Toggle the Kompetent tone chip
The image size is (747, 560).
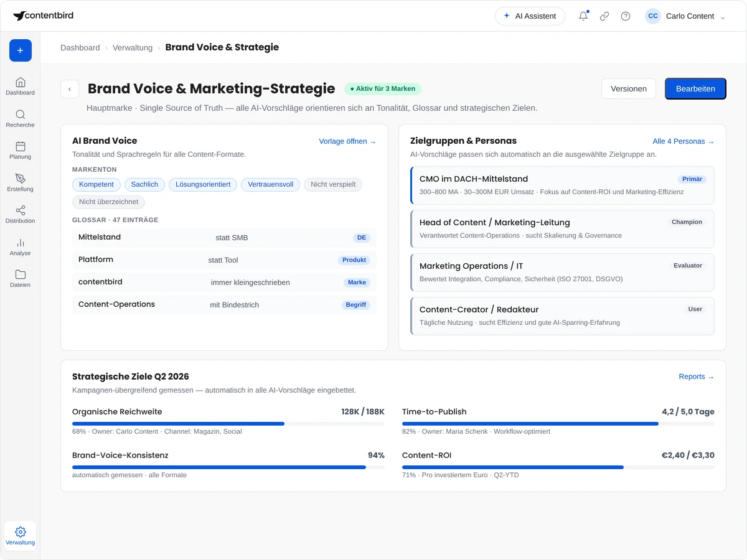[96, 184]
